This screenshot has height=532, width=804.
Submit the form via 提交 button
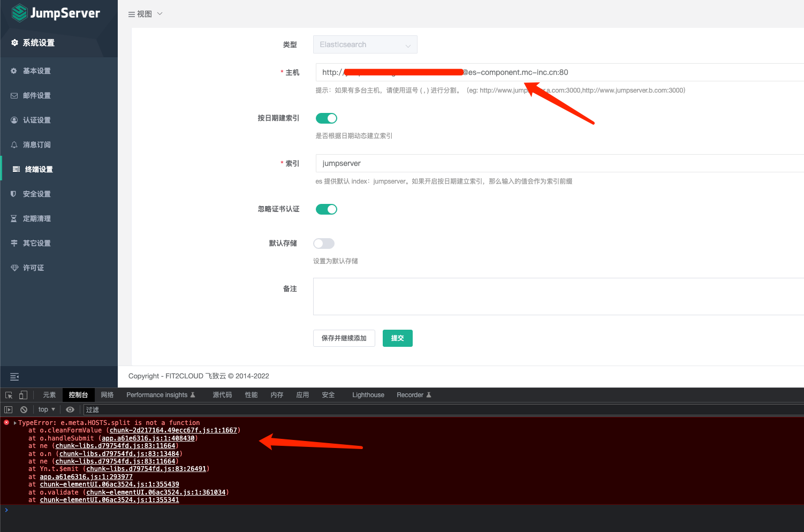pos(397,338)
